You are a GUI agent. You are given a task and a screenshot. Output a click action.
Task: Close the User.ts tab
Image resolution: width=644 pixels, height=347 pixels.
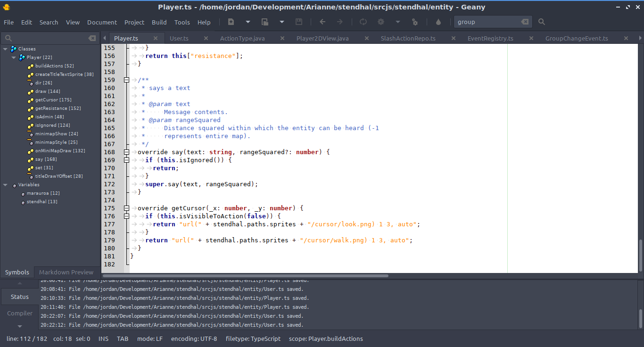(x=206, y=39)
